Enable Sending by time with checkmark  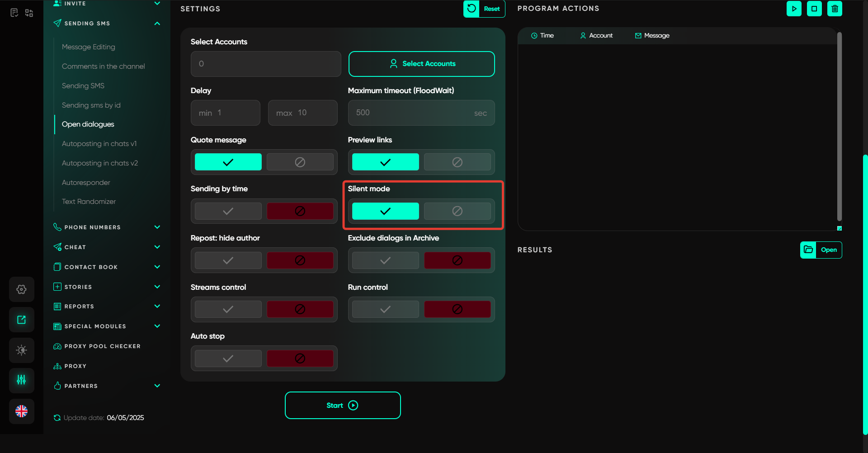(x=228, y=211)
